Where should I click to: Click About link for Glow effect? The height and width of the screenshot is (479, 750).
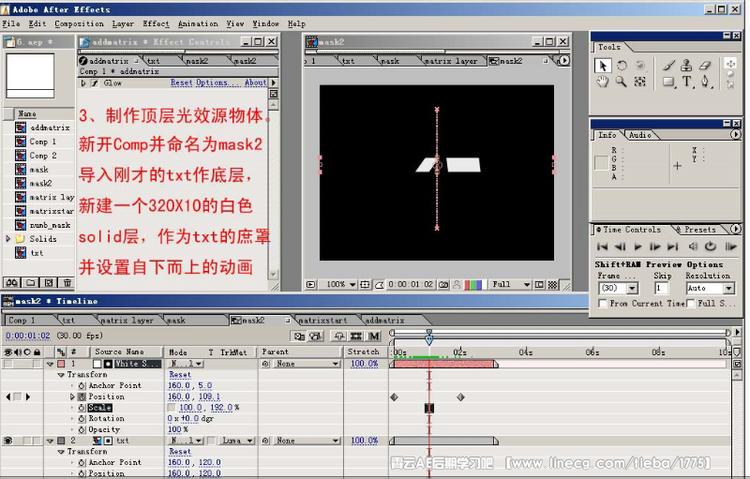[255, 83]
